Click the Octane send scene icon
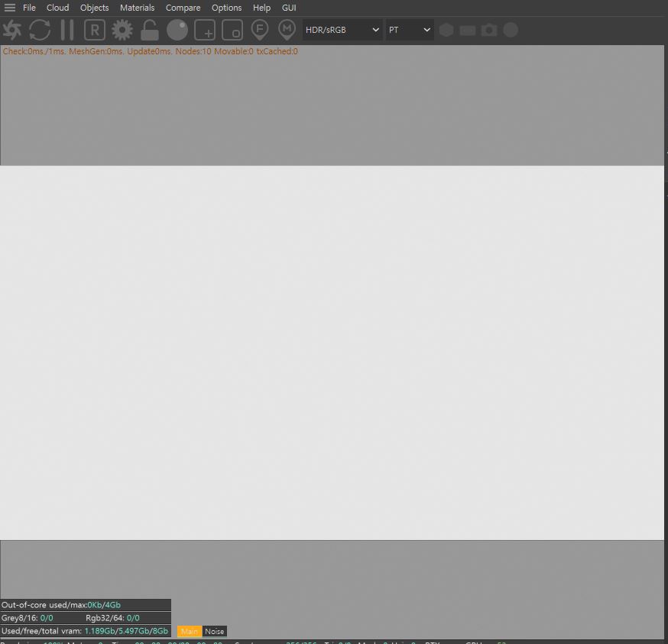668x644 pixels. (x=12, y=30)
